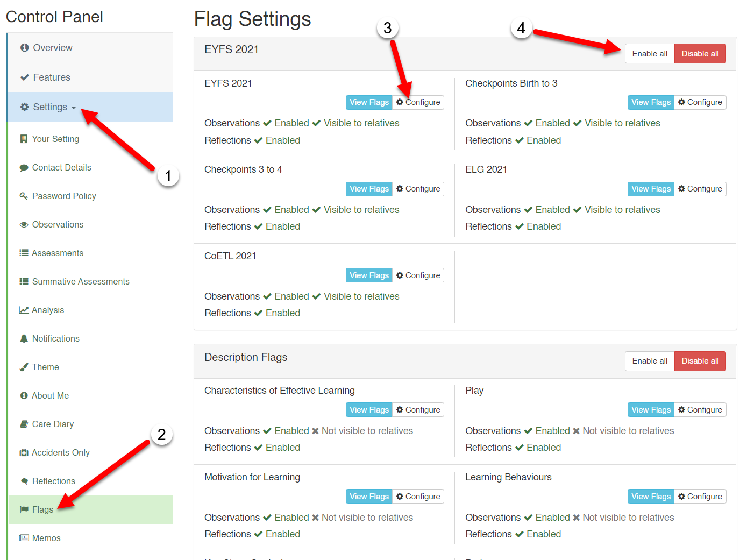Image resolution: width=747 pixels, height=560 pixels.
Task: Click the Assessments list icon
Action: pyautogui.click(x=24, y=253)
